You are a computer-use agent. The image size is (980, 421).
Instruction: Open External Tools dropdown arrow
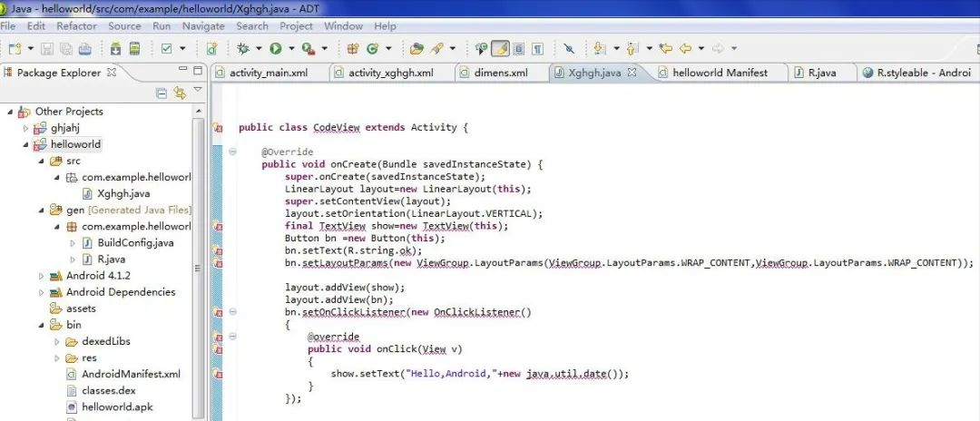[x=324, y=48]
